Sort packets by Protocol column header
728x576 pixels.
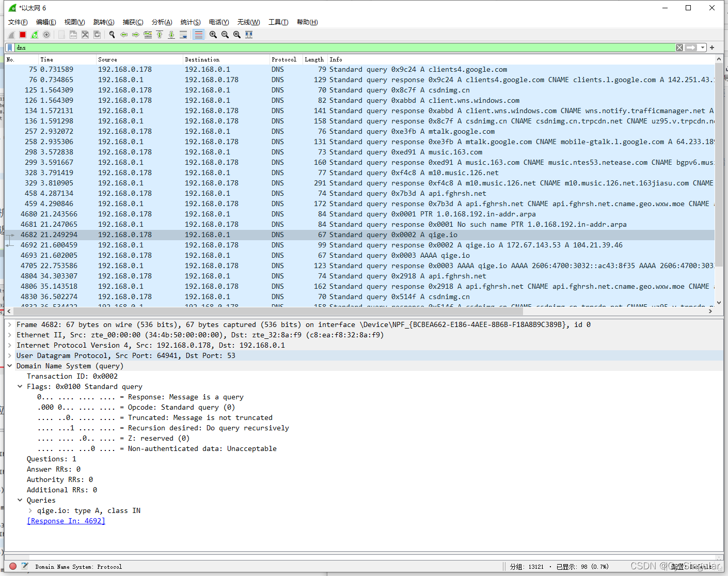click(x=287, y=59)
